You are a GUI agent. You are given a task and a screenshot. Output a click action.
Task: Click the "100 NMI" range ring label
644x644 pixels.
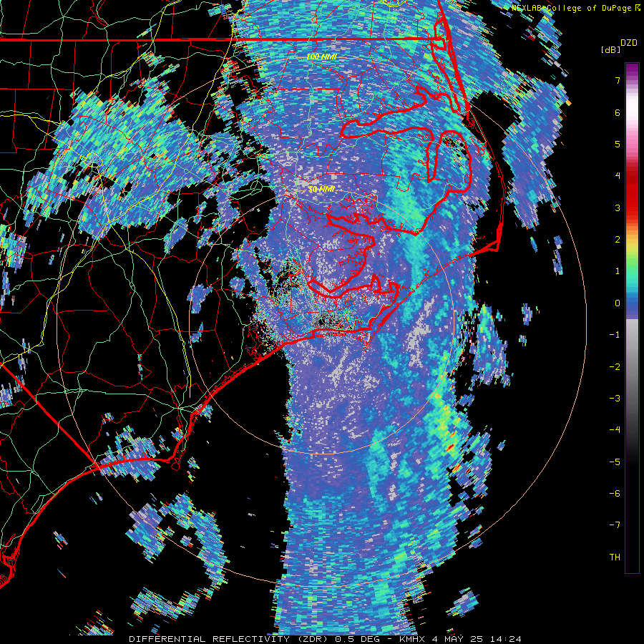coord(321,57)
